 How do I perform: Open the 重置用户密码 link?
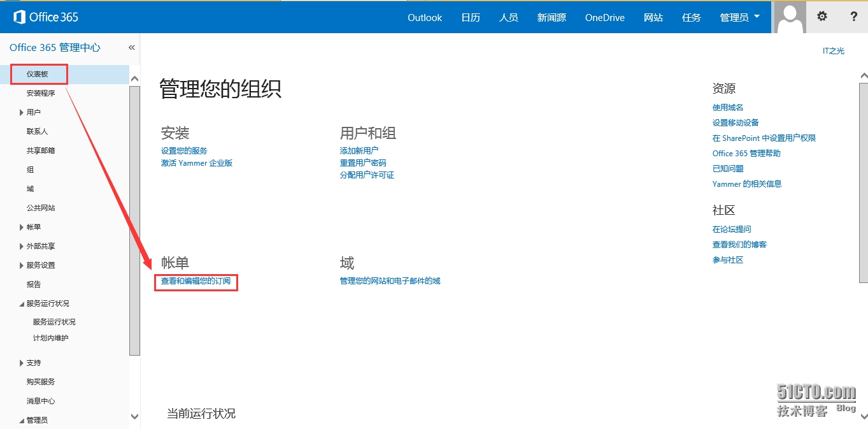pos(363,163)
